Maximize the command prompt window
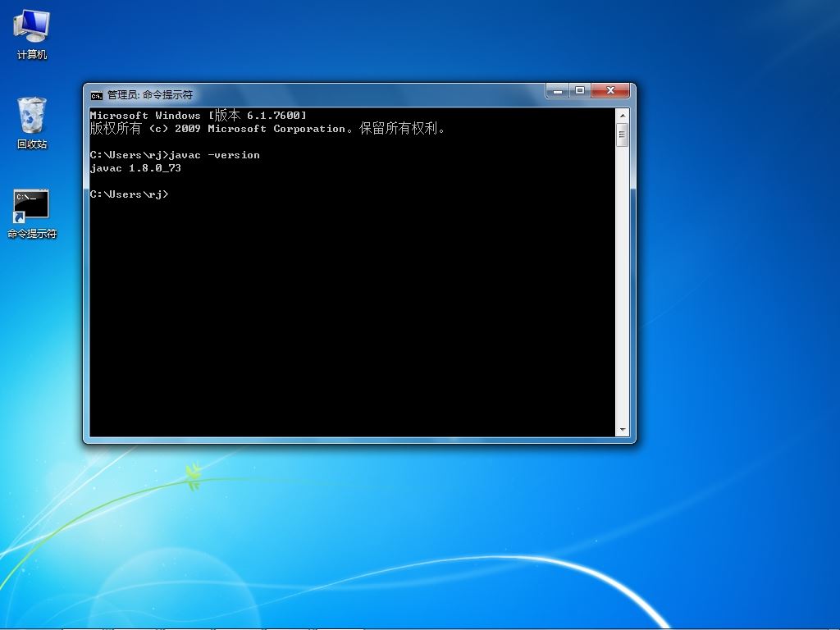The image size is (840, 630). click(580, 91)
